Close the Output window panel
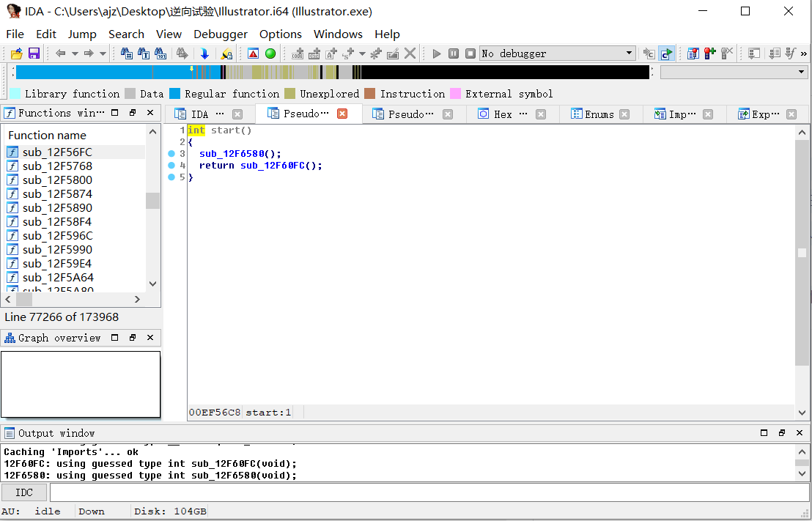The image size is (812, 521). (800, 433)
